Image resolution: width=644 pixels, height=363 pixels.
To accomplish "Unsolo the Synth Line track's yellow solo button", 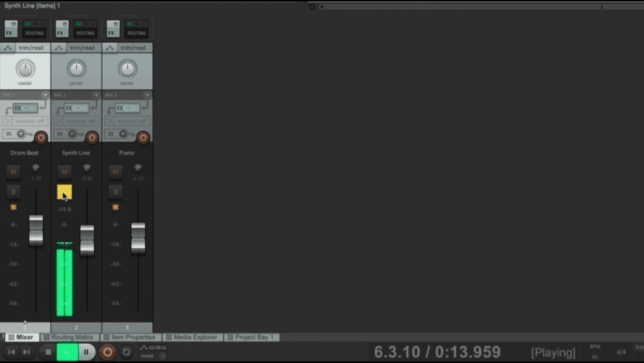I will click(x=64, y=192).
